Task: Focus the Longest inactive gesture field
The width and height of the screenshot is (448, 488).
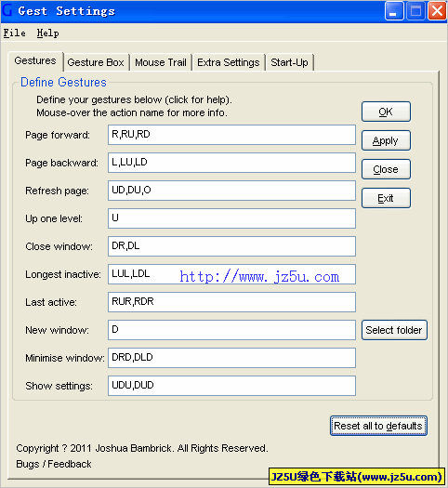Action: point(231,274)
